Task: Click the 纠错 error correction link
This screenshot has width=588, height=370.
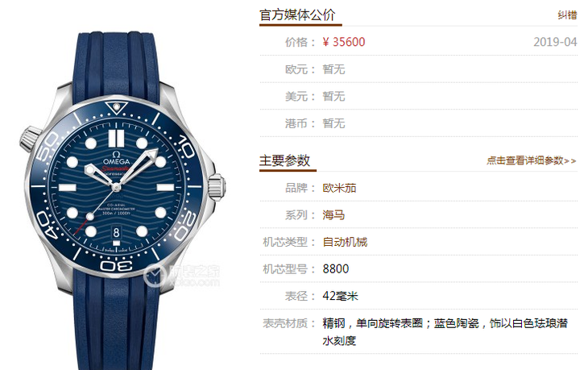Action: pyautogui.click(x=567, y=15)
